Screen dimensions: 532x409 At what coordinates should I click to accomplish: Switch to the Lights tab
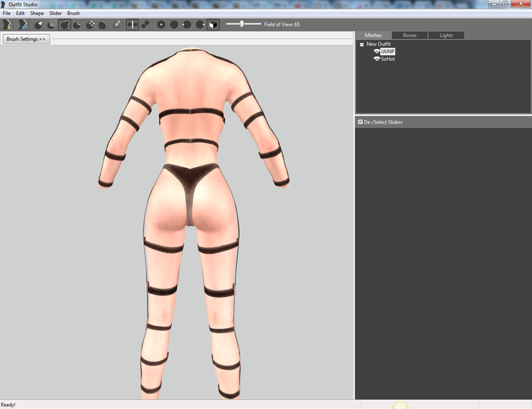pyautogui.click(x=446, y=36)
